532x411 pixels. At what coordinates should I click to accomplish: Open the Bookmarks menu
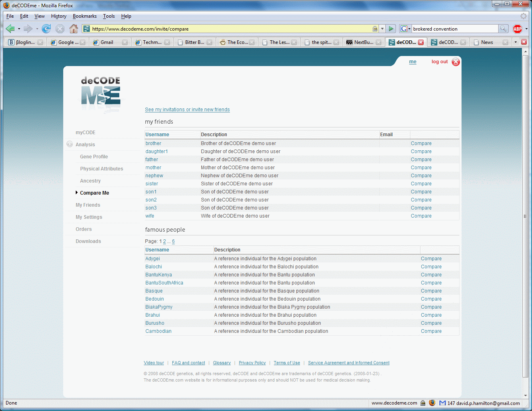[x=85, y=16]
